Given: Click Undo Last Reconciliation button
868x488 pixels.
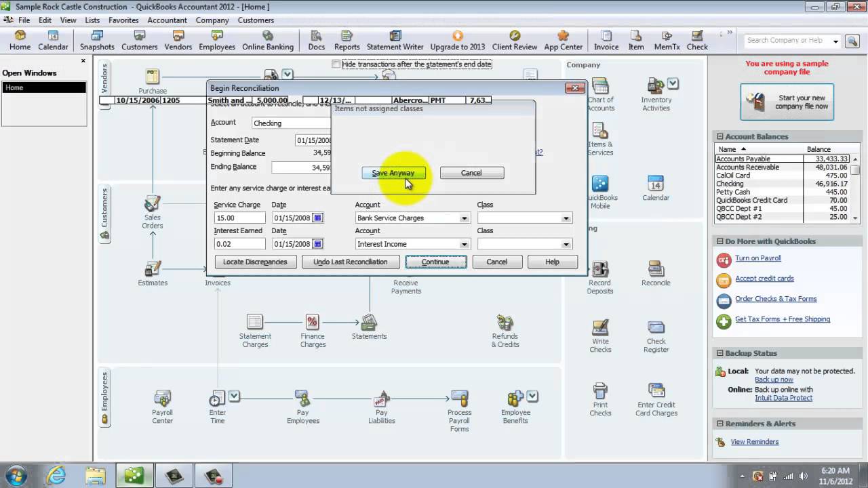Looking at the screenshot, I should pos(350,262).
